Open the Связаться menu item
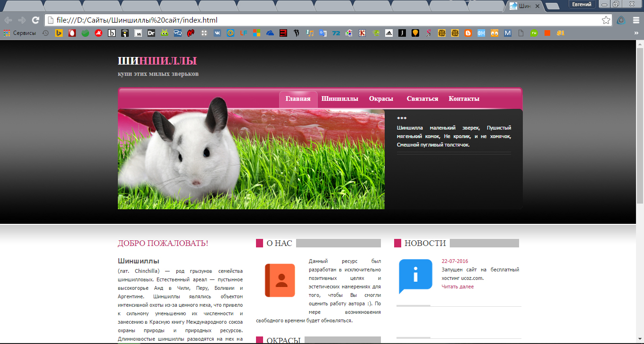Viewport: 644px width, 344px height. click(x=422, y=99)
